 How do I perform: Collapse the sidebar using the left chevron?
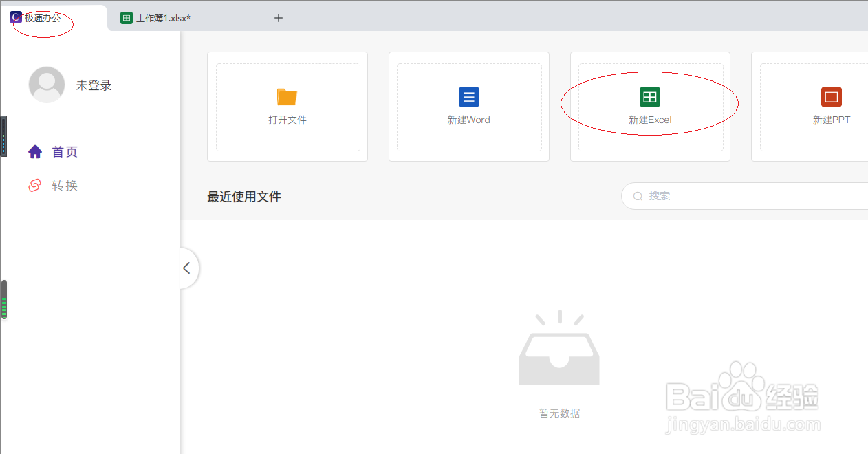tap(186, 268)
